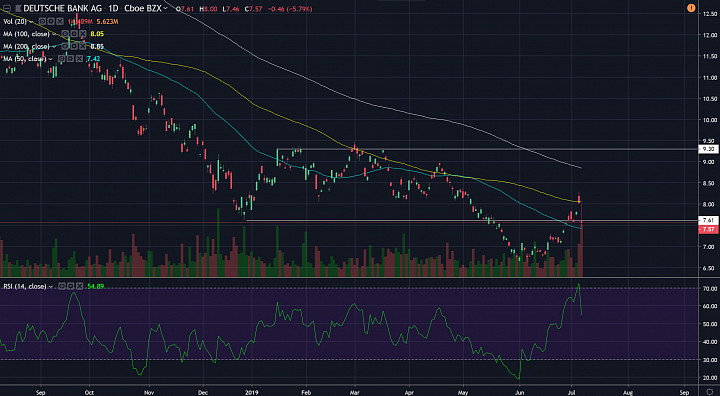Remove the MA (200, close) indicator
720x396 pixels.
[83, 46]
